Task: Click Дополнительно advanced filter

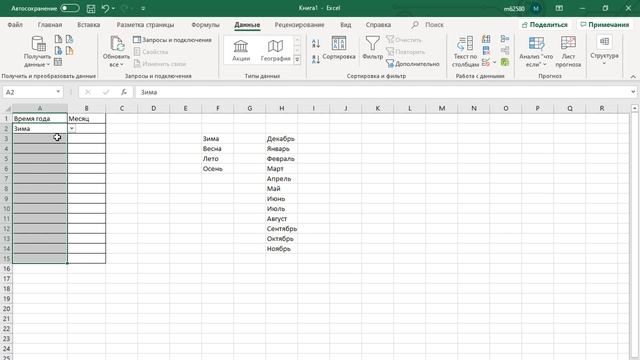Action: [413, 64]
